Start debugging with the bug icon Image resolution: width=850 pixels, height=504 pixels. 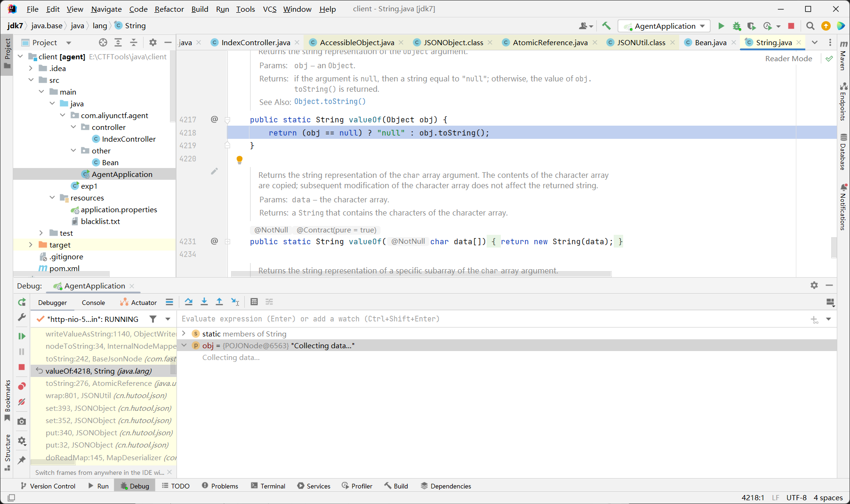coord(737,26)
